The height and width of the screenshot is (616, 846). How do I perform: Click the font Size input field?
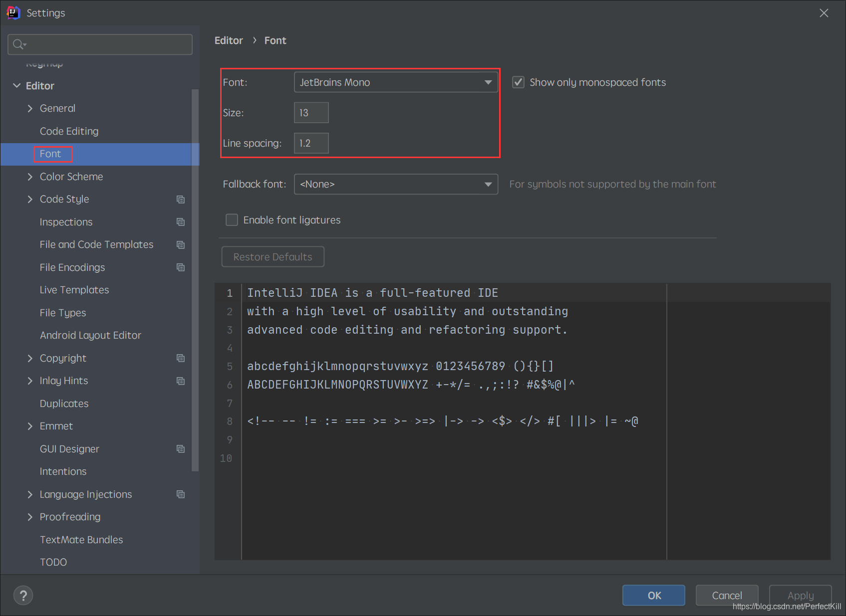coord(311,113)
